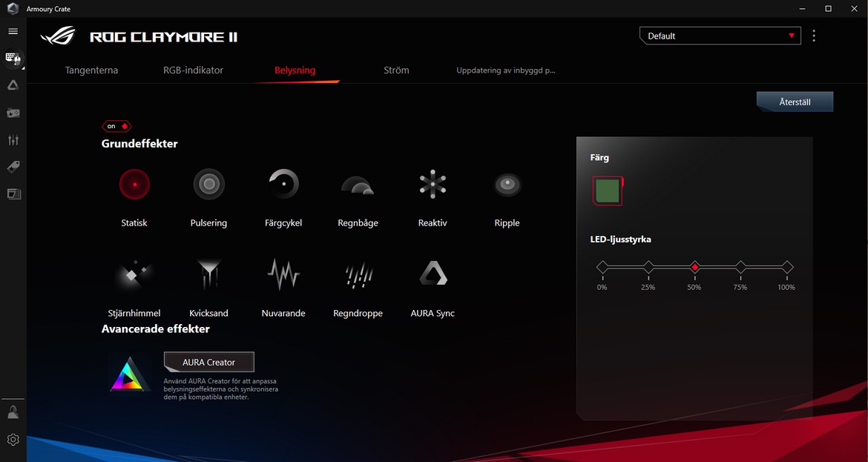The width and height of the screenshot is (868, 462).
Task: Pick the Regnbåge rainbow effect
Action: coord(358,185)
